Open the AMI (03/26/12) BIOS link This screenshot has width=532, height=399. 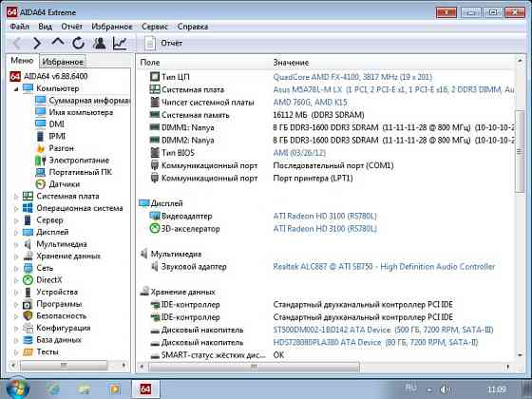pos(299,153)
